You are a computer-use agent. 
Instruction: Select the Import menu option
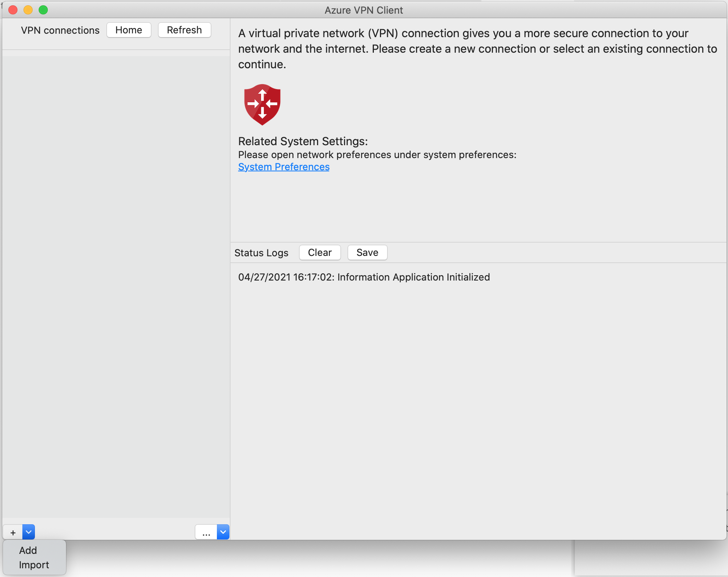pos(33,565)
